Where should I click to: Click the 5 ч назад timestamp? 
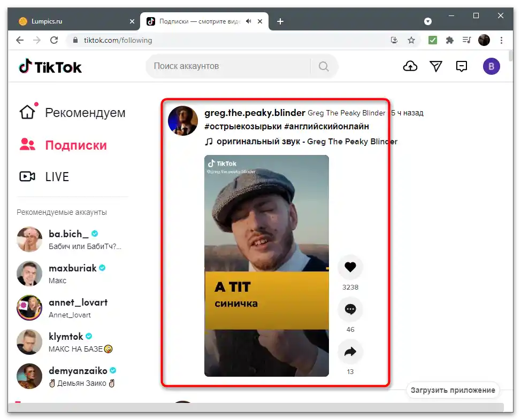(x=407, y=113)
